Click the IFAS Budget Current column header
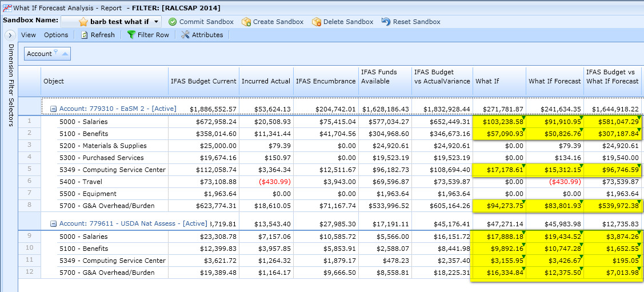This screenshot has width=644, height=292. point(203,81)
